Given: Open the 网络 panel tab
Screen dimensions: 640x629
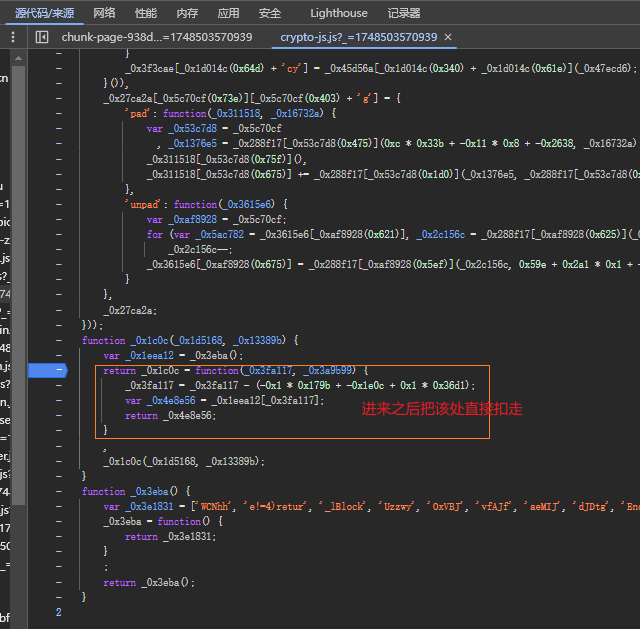Looking at the screenshot, I should point(104,13).
